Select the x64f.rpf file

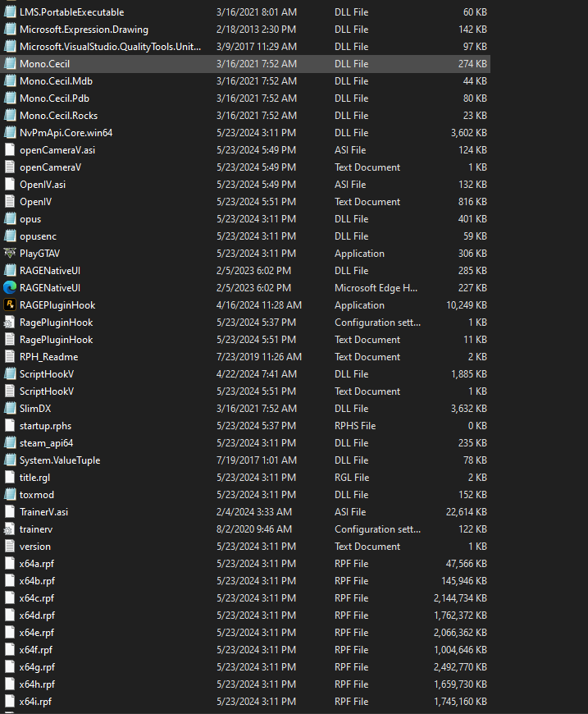tap(36, 650)
